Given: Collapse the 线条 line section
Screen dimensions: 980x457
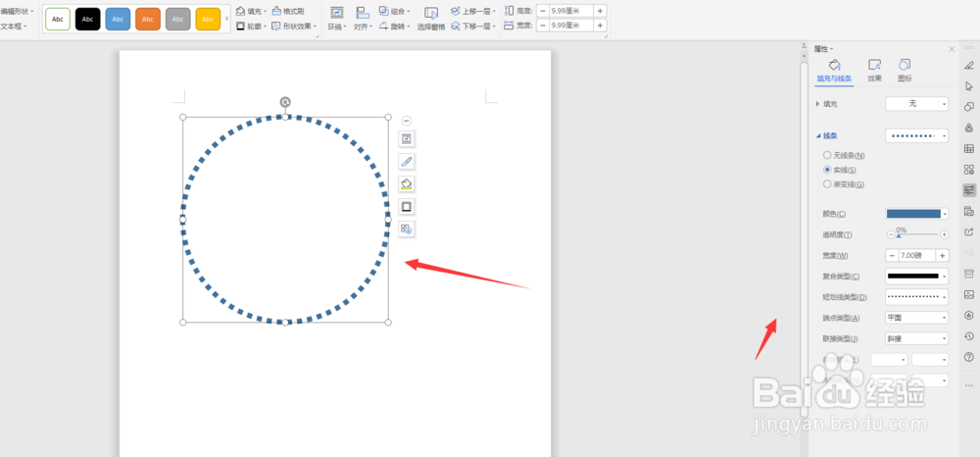Looking at the screenshot, I should [x=817, y=135].
